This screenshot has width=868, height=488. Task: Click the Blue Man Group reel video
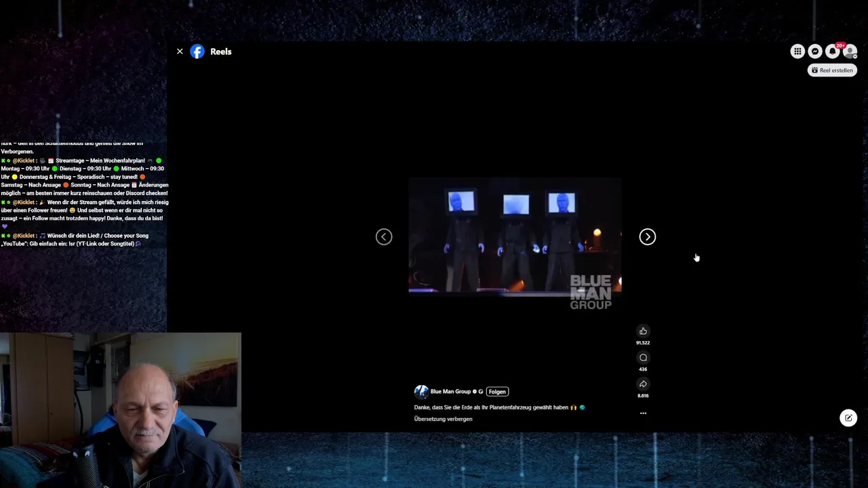515,237
